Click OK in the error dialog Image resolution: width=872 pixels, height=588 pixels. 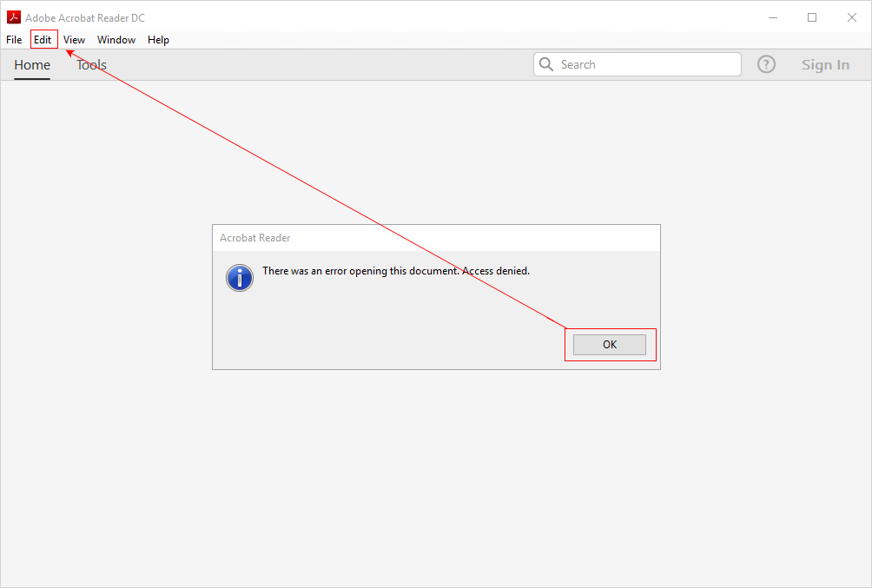(610, 344)
